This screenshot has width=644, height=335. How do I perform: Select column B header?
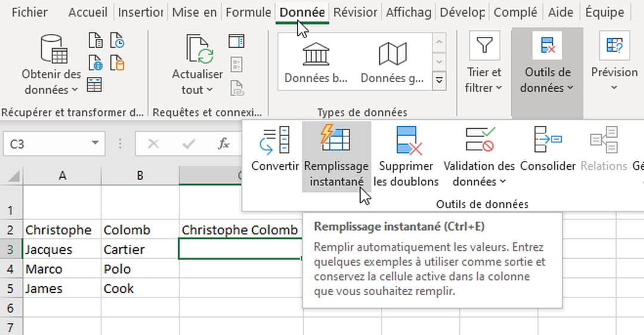[140, 176]
